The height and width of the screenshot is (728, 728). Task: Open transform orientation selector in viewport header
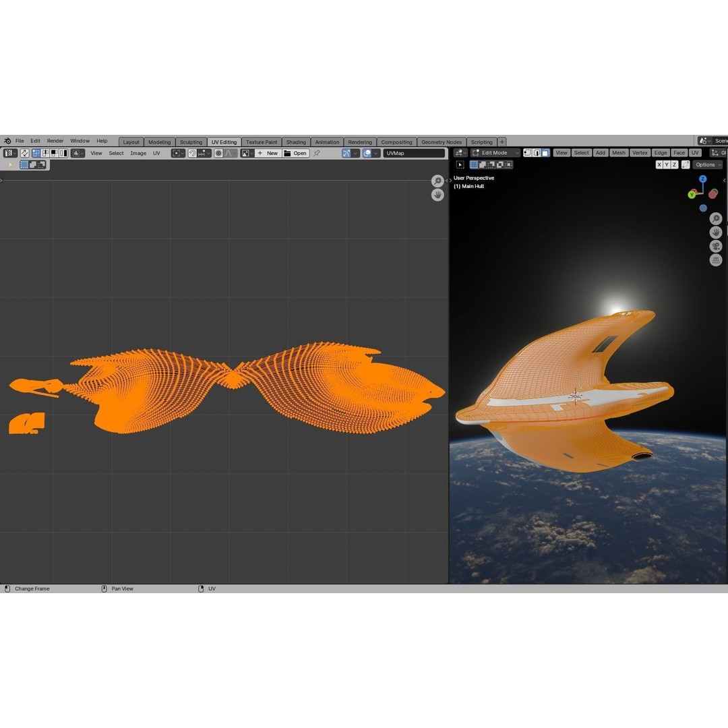click(x=719, y=153)
